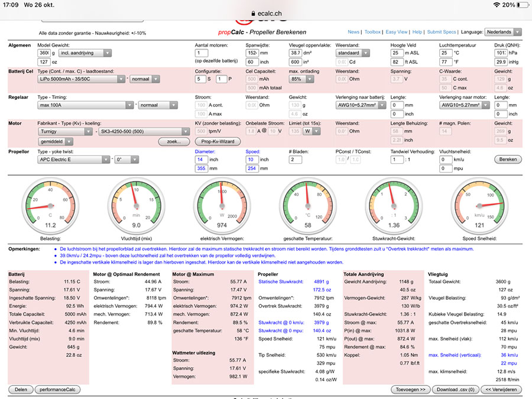Click the number of blades field

click(x=295, y=160)
